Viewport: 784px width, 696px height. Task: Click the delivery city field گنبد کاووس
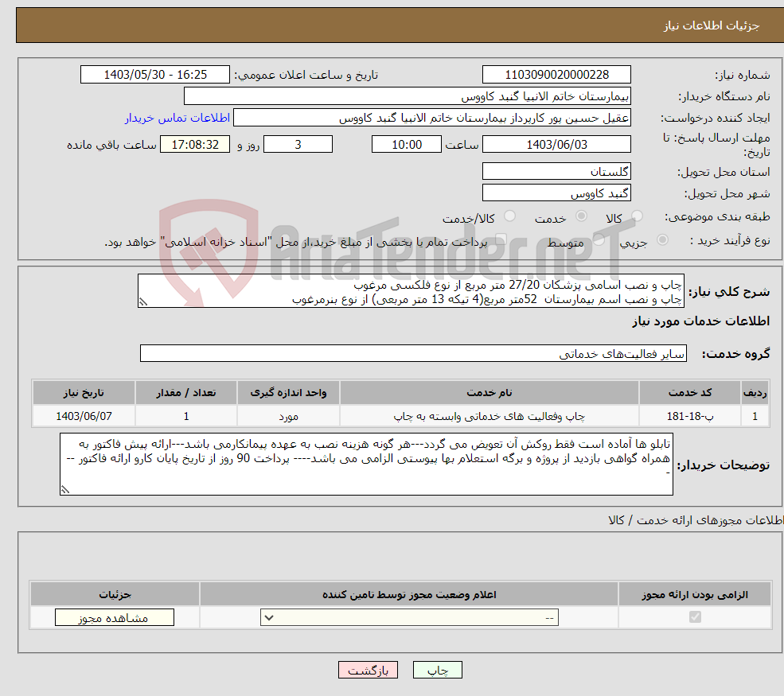coord(556,192)
